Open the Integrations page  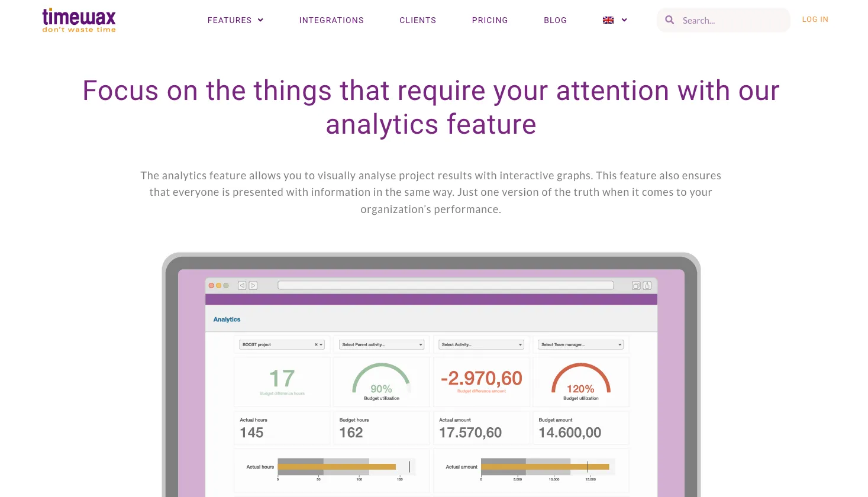point(331,20)
